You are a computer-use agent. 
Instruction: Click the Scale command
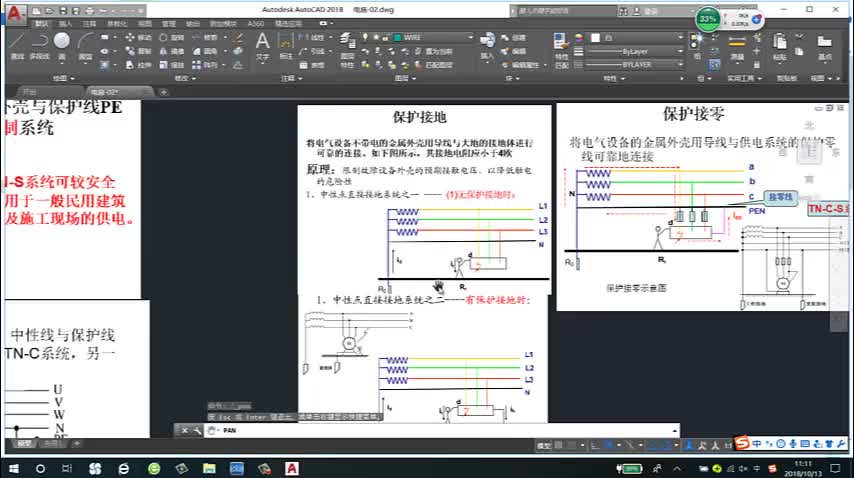point(172,65)
